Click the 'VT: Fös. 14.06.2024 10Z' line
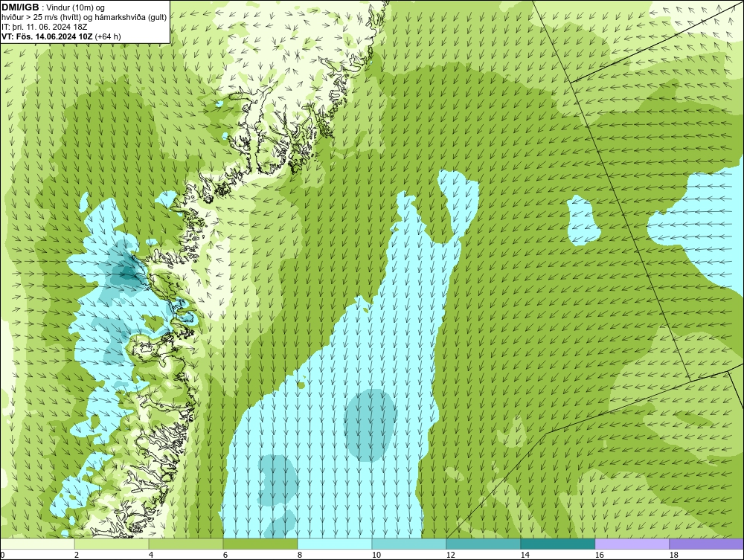 click(48, 36)
